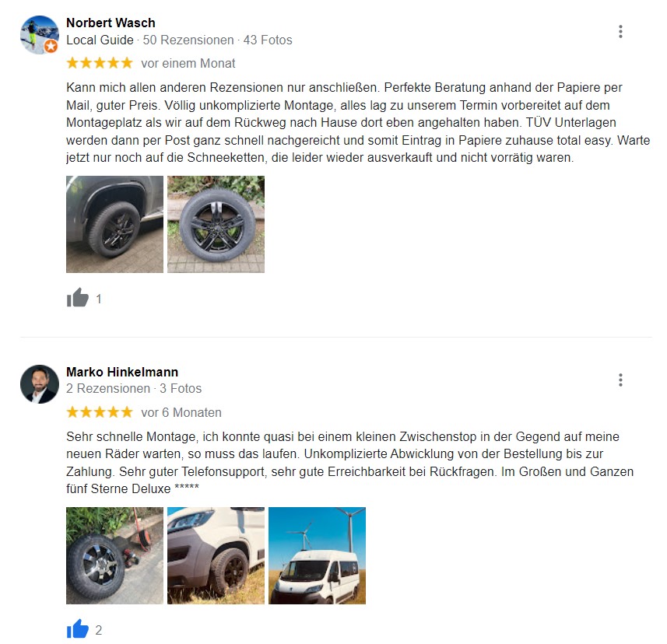This screenshot has width=667, height=644.
Task: Open Norbert Wasch's profile avatar
Action: [40, 35]
